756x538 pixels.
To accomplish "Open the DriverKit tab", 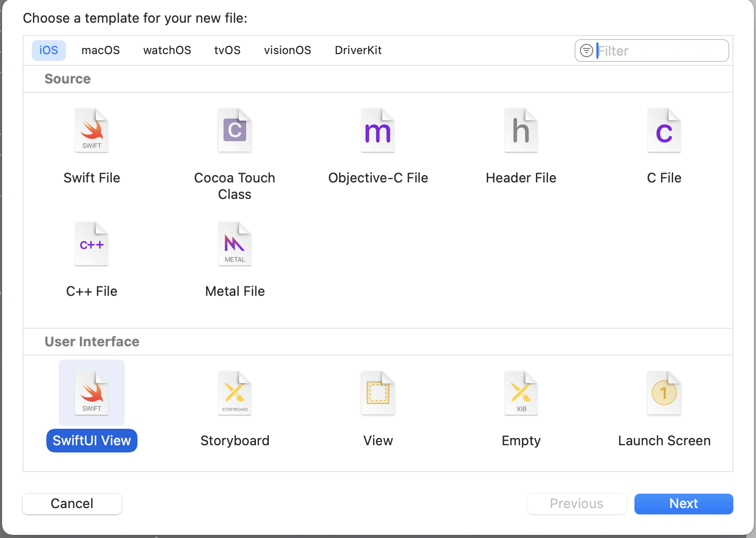I will (358, 51).
